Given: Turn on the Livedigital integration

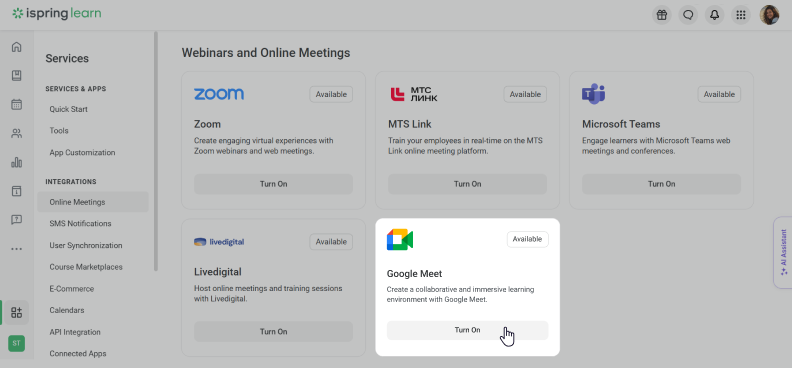Looking at the screenshot, I should 273,332.
